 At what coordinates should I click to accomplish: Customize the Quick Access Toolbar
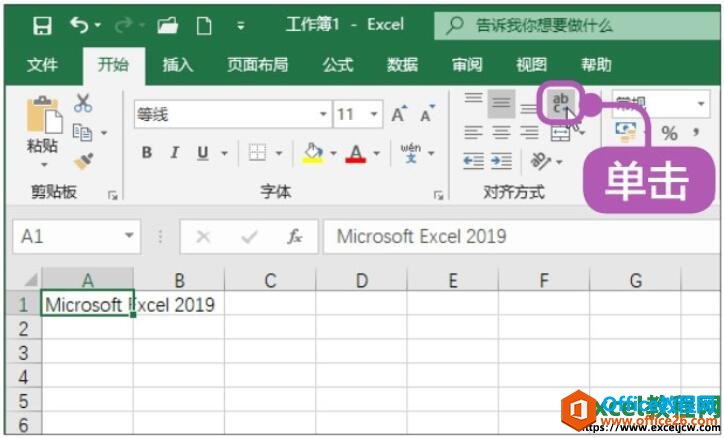click(241, 25)
